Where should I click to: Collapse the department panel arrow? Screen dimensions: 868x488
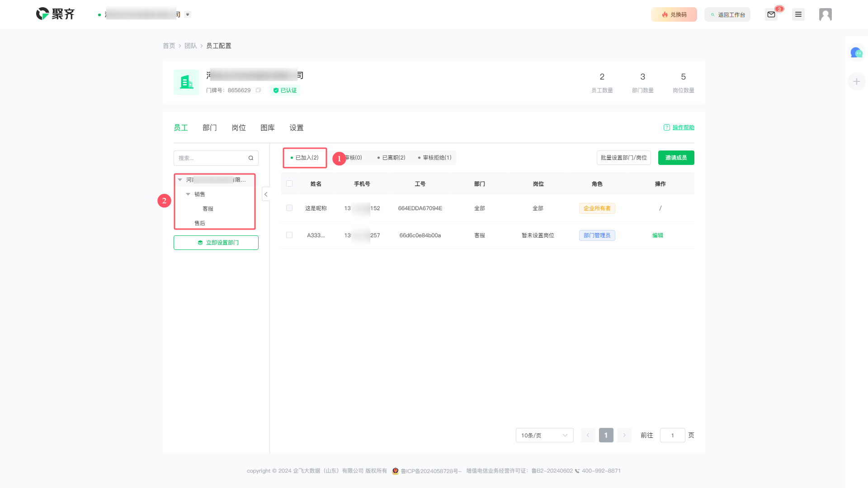266,194
